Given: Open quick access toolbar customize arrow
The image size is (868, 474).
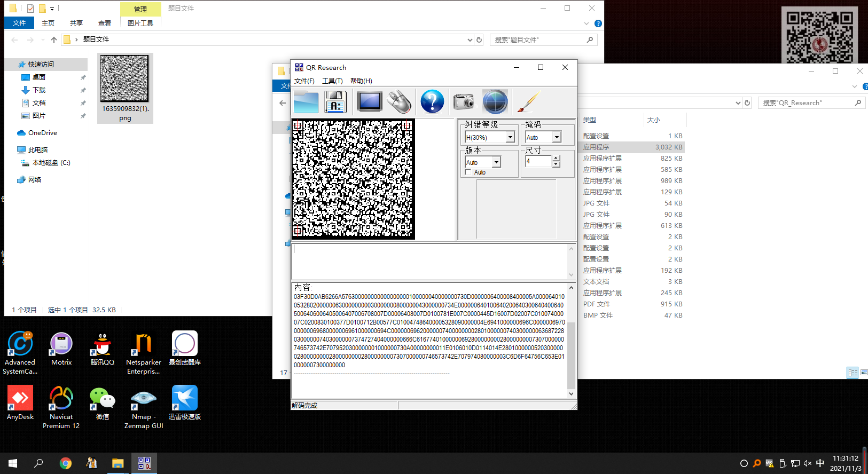Looking at the screenshot, I should click(52, 9).
